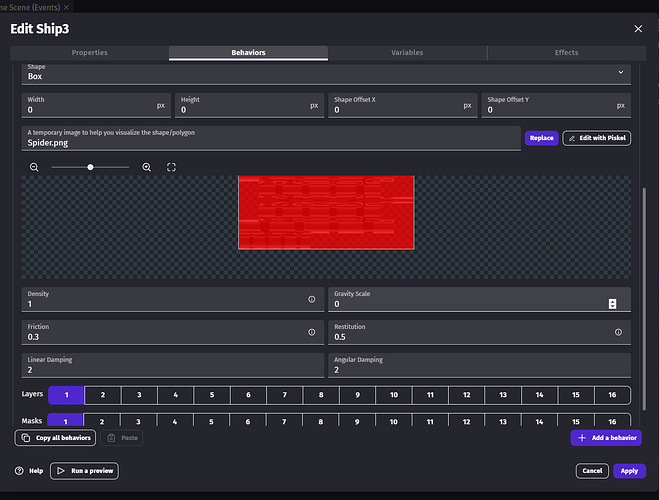This screenshot has height=500, width=659.
Task: Enable Layers button 4
Action: coord(176,395)
